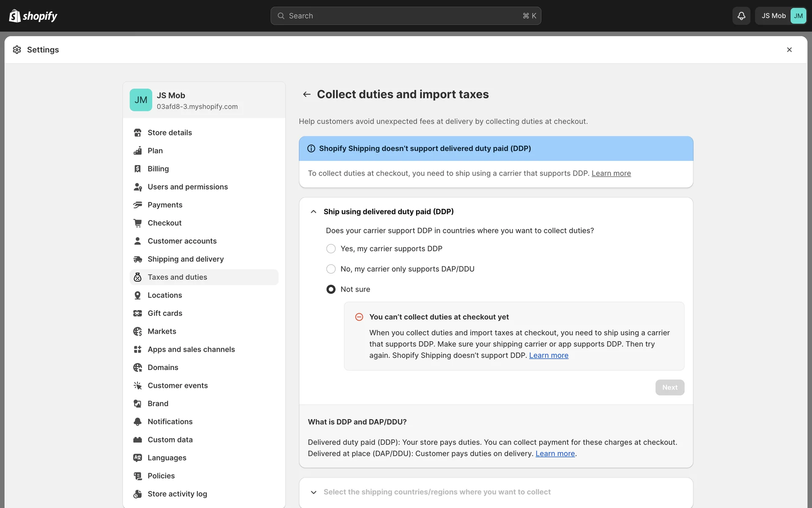Select 'Yes, my carrier supports DDP' option

(x=331, y=248)
